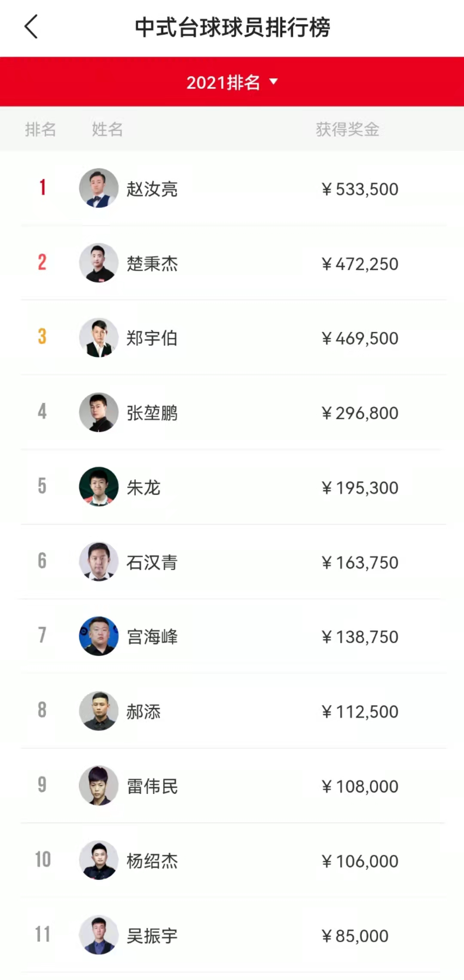Open 吴振宇's row name

pyautogui.click(x=152, y=936)
